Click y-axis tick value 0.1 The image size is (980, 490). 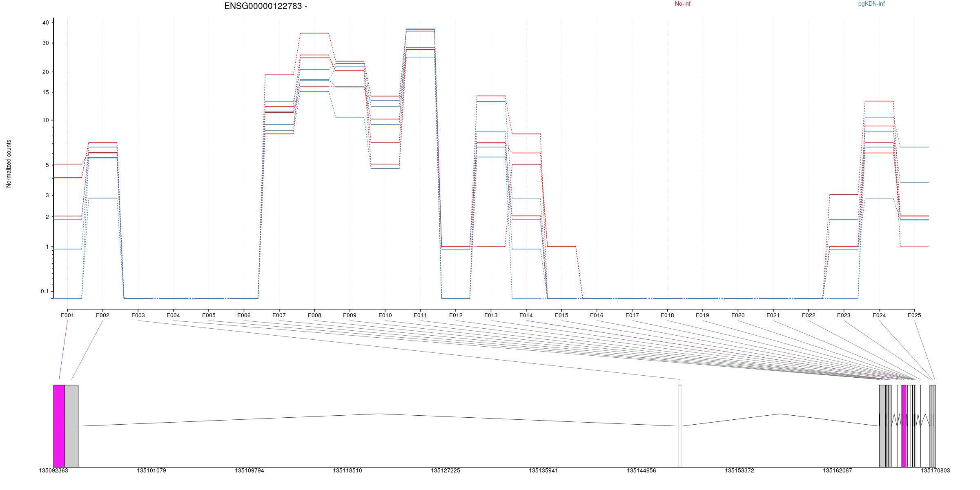(45, 291)
